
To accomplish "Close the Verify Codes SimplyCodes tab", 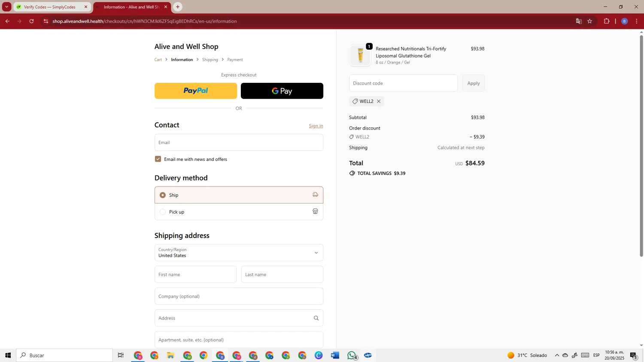I will [85, 7].
